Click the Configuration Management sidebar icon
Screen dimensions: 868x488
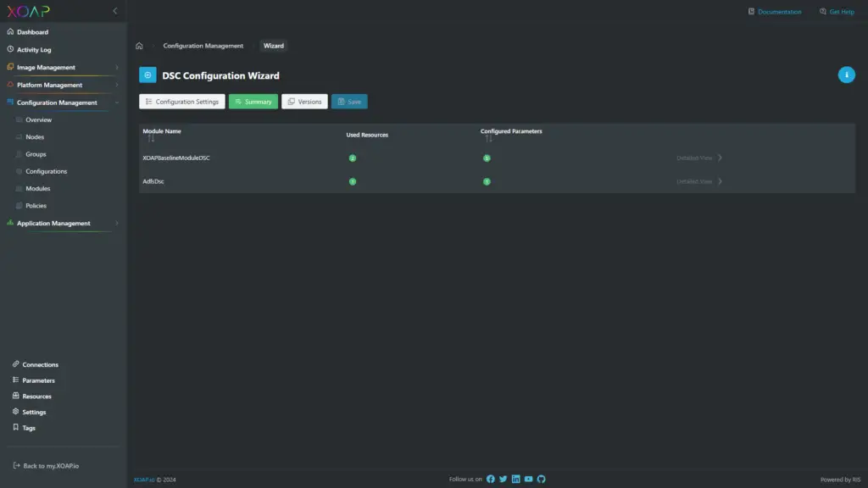pyautogui.click(x=10, y=103)
